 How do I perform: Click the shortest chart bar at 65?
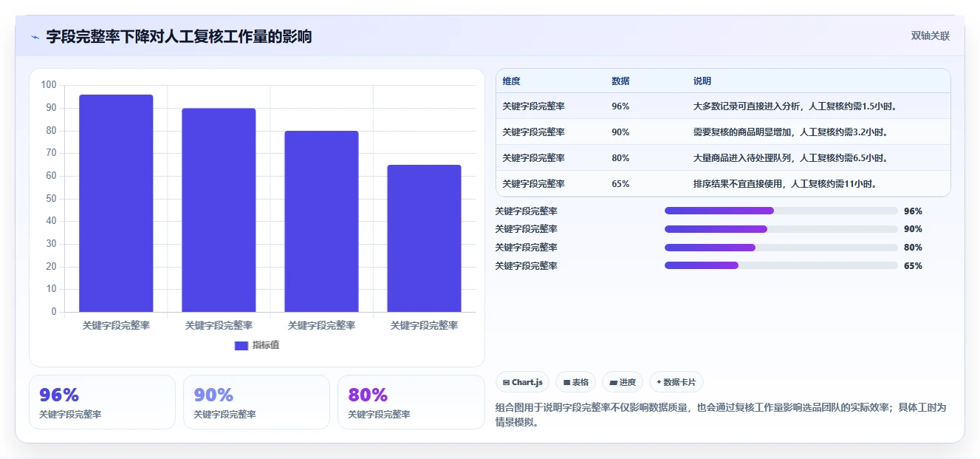click(x=424, y=239)
